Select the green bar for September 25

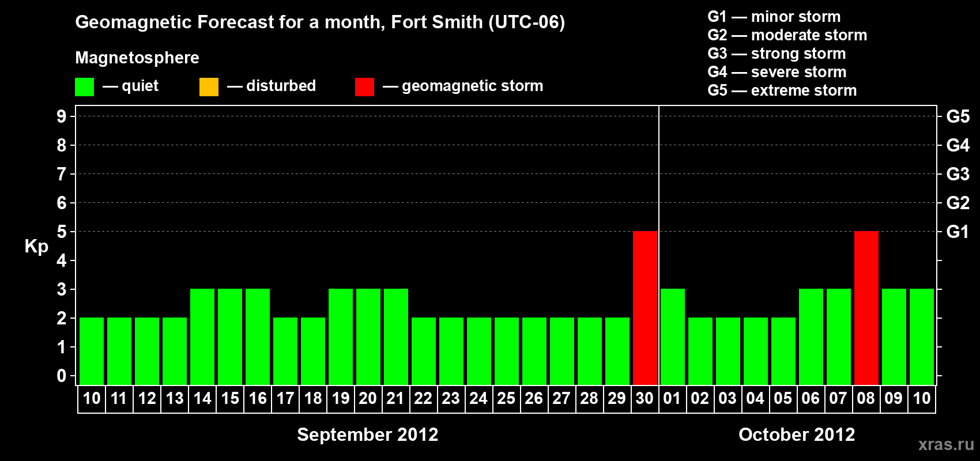pyautogui.click(x=507, y=351)
